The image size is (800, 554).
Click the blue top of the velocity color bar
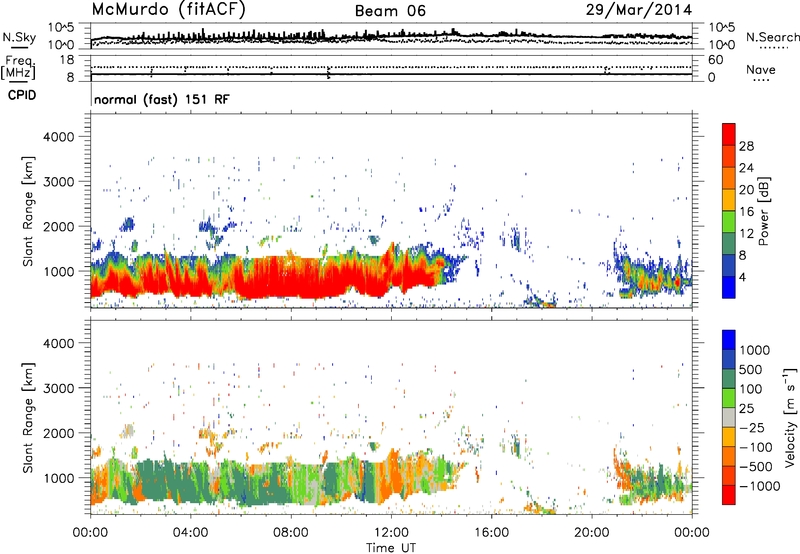729,340
